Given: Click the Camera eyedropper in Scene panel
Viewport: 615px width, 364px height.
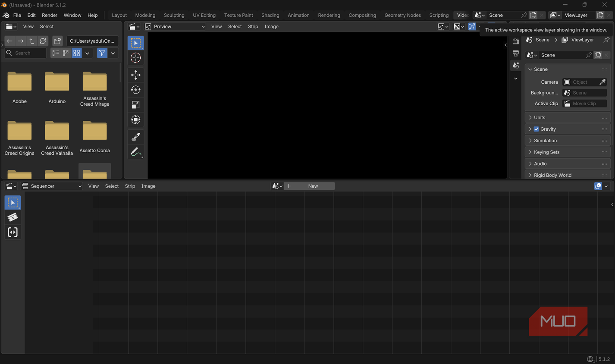Looking at the screenshot, I should pos(602,82).
